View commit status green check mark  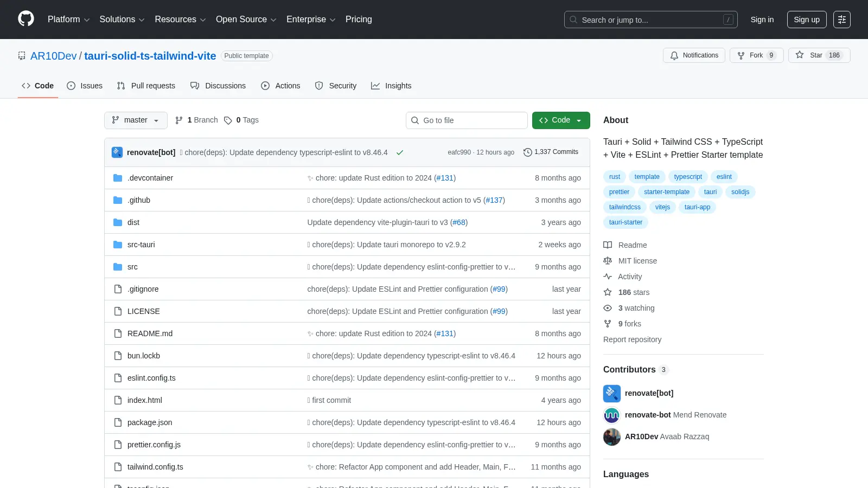coord(400,152)
